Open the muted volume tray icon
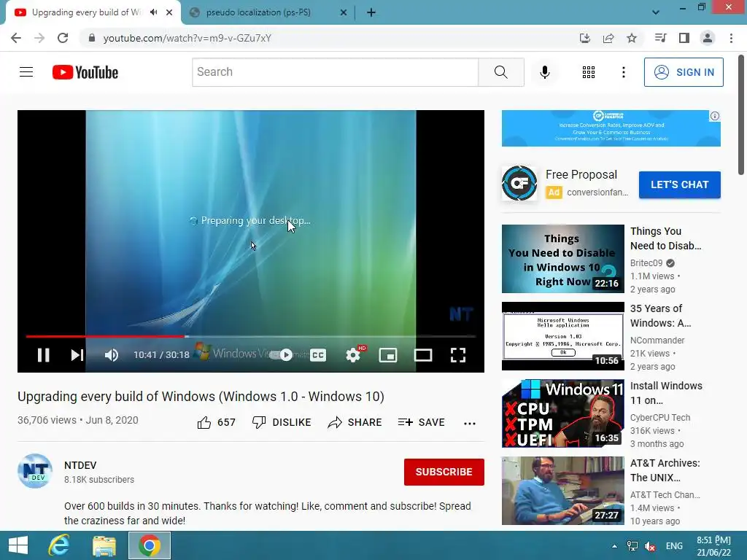The width and height of the screenshot is (747, 560). [x=650, y=546]
